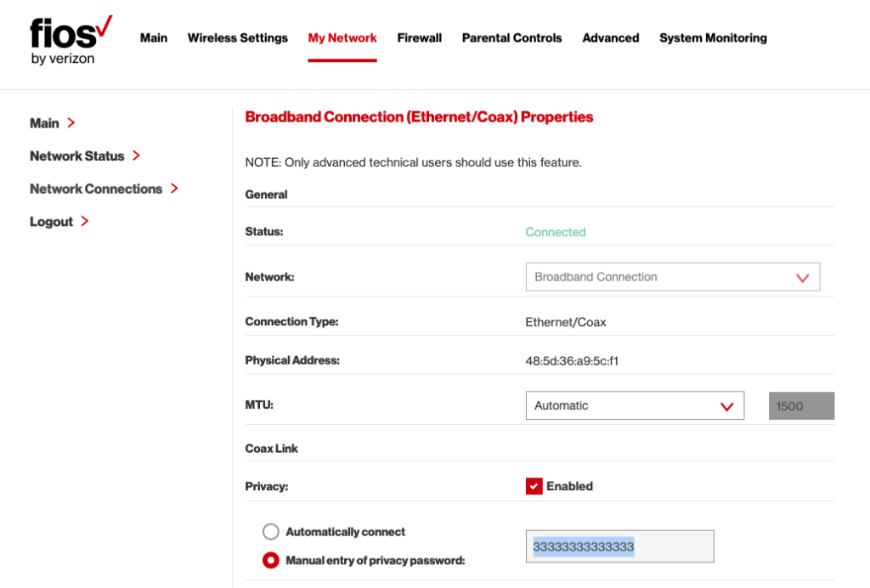Screen dimensions: 870x588
Task: Select the Automatically connect option
Action: pos(270,531)
